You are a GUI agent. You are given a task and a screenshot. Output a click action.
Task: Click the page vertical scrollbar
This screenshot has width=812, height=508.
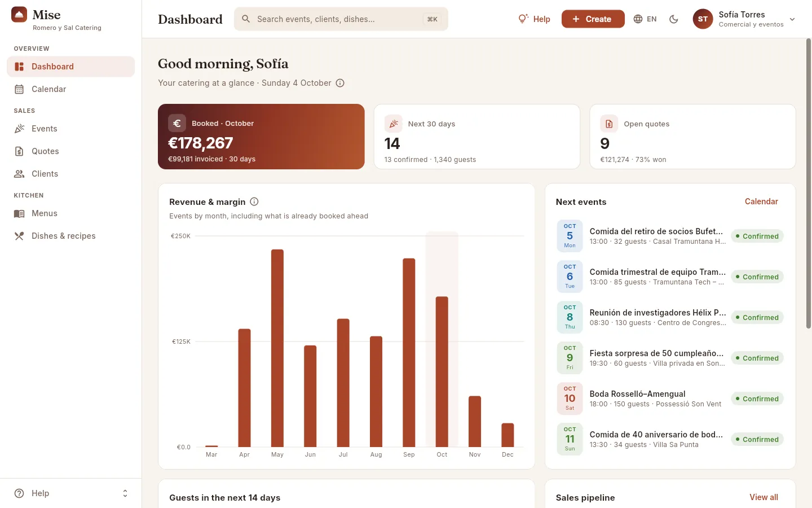coord(808,183)
